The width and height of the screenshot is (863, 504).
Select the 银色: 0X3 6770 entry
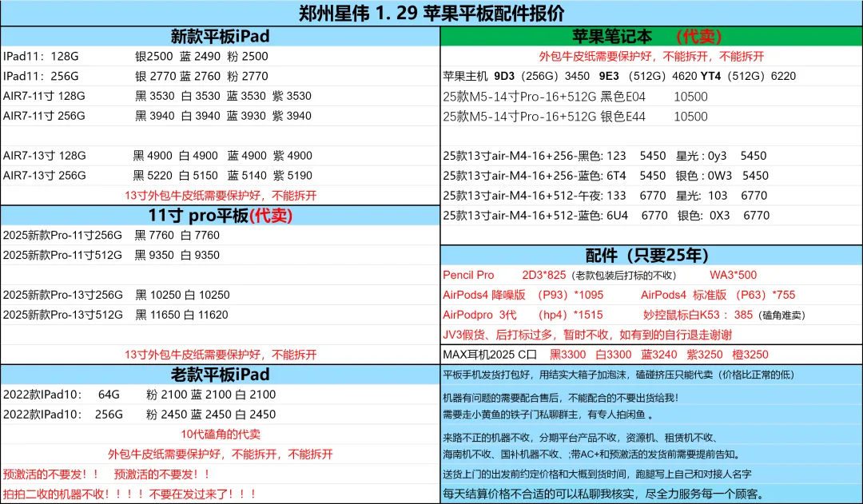(x=723, y=215)
